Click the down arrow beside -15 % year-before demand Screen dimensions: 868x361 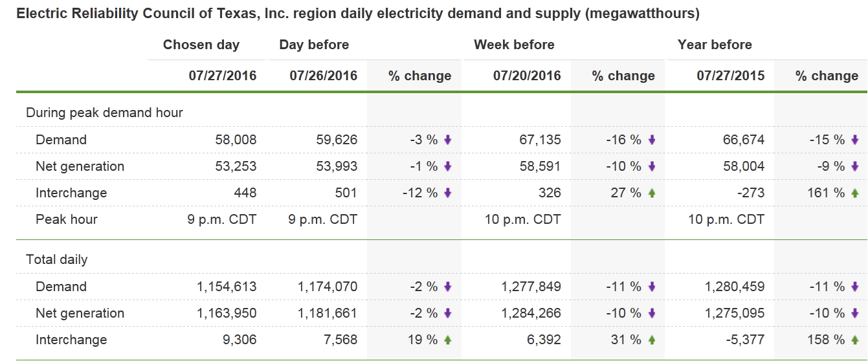point(855,140)
